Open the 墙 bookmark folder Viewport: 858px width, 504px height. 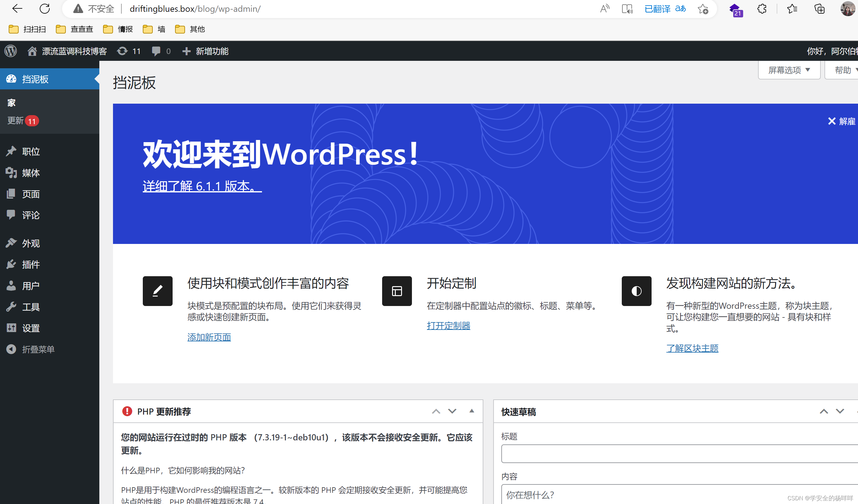154,29
